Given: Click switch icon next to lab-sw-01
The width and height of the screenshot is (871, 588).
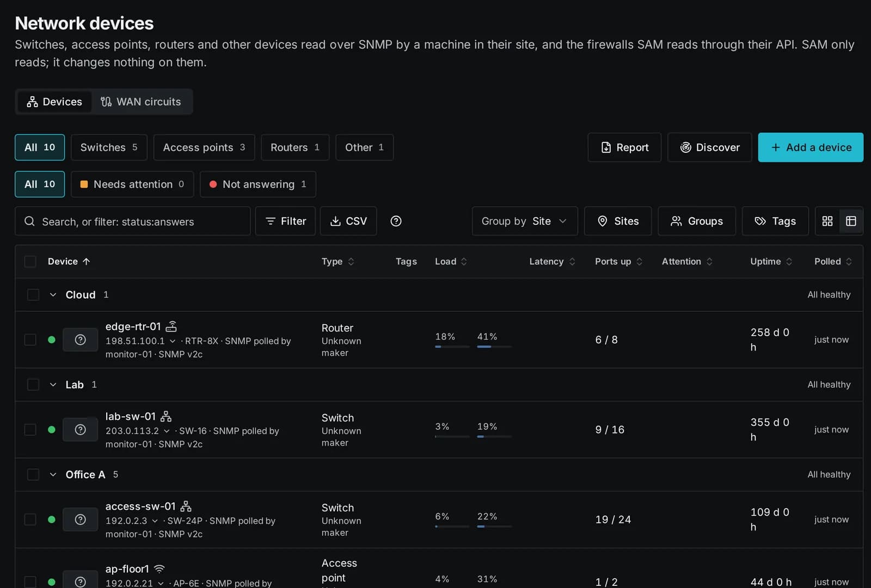Looking at the screenshot, I should pyautogui.click(x=166, y=417).
